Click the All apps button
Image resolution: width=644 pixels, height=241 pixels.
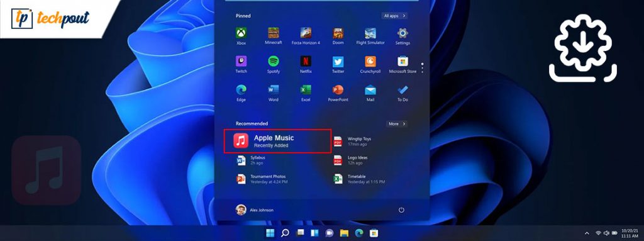coord(395,16)
